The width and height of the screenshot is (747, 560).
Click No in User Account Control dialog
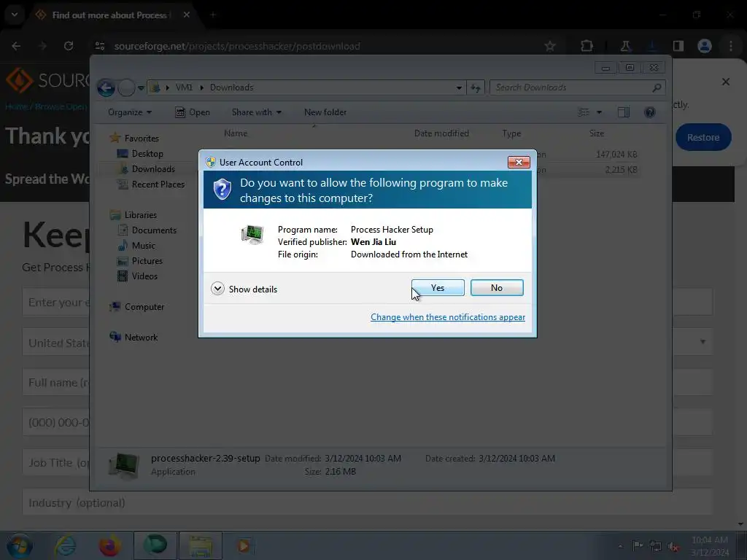(496, 287)
